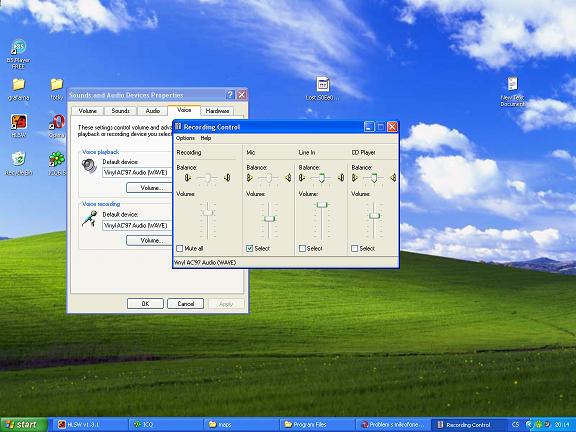
Task: Uncheck the Select checkbox under Mic
Action: pos(249,249)
